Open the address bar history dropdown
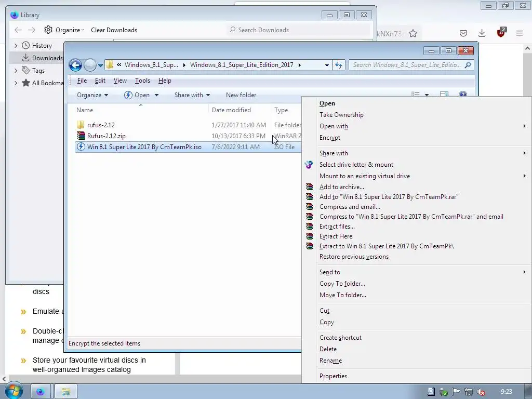Viewport: 532px width, 399px height. point(327,65)
